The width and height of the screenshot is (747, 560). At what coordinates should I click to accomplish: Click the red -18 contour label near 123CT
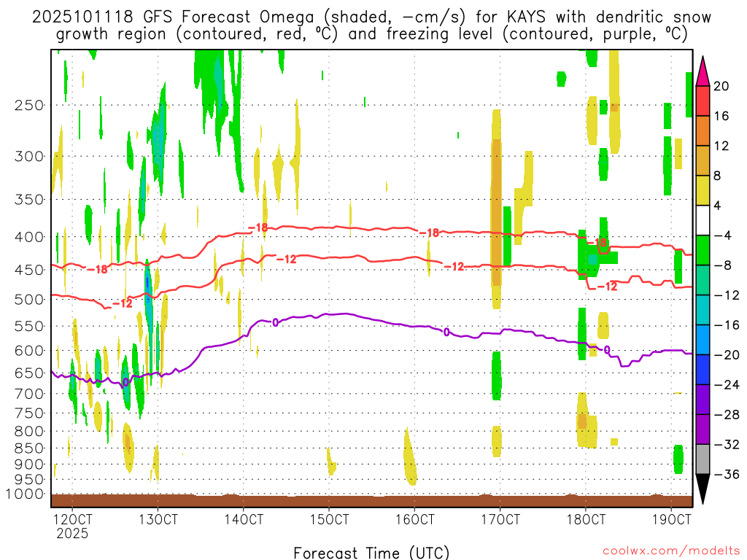[98, 270]
